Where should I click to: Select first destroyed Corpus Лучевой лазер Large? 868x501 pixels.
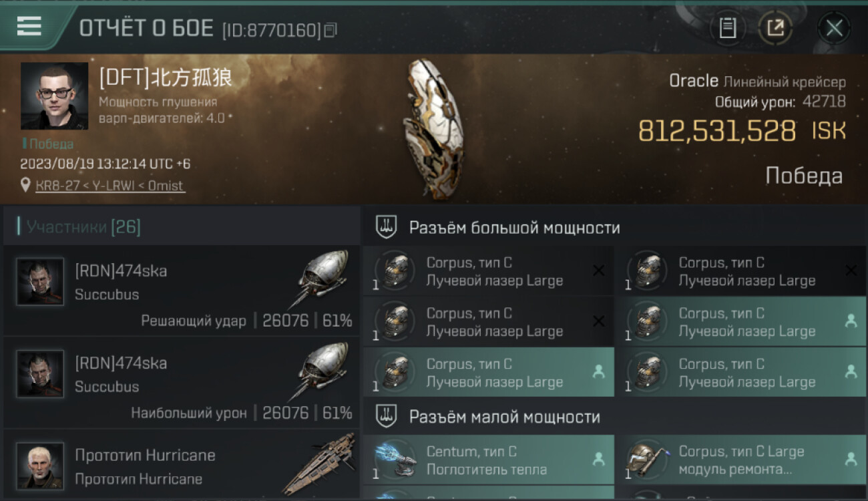489,271
